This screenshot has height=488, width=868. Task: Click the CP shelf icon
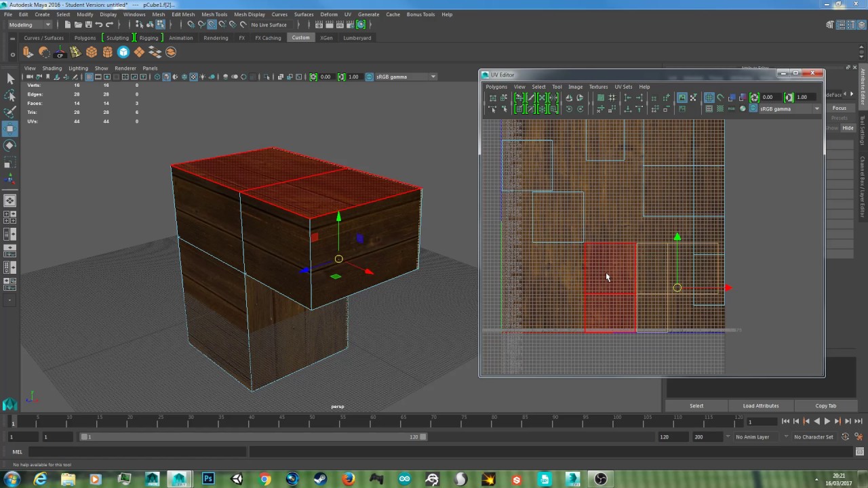coord(60,52)
